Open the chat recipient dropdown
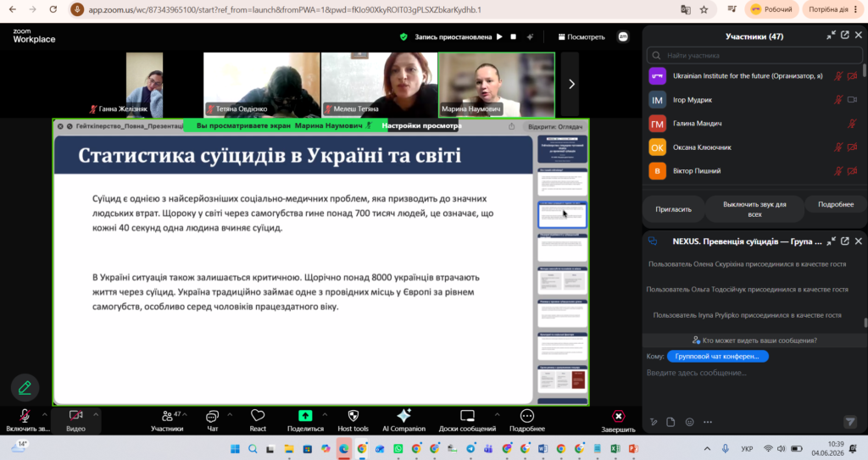Viewport: 868px width, 460px height. click(717, 357)
